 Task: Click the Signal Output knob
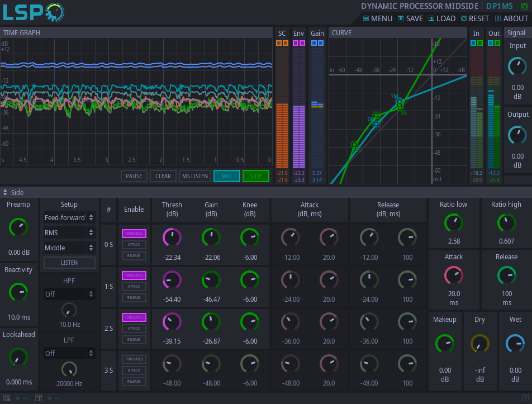(517, 135)
